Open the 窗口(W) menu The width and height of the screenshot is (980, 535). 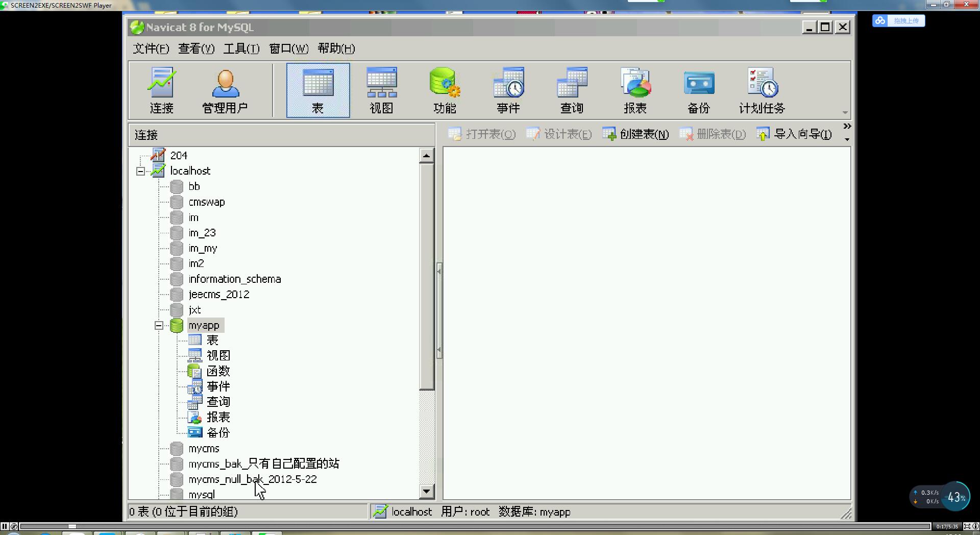[288, 48]
